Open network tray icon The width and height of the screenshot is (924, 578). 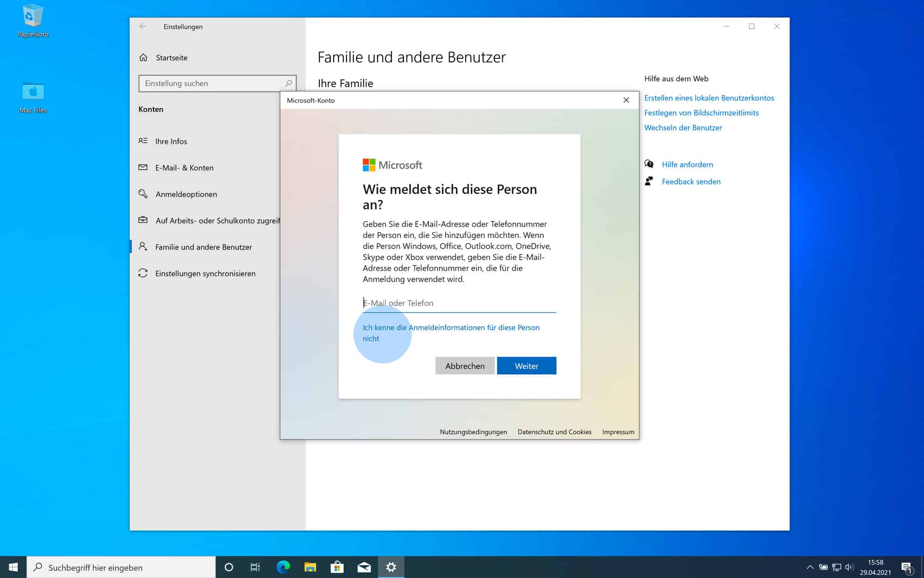pyautogui.click(x=836, y=567)
